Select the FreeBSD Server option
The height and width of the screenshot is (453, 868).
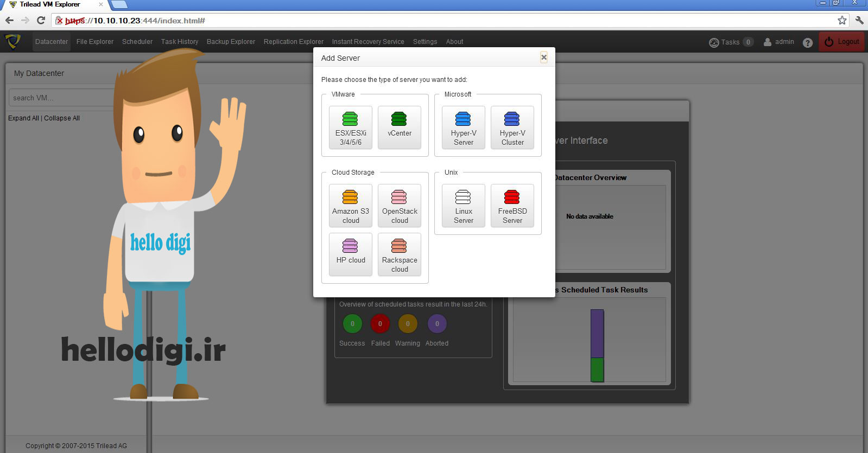[x=512, y=206]
